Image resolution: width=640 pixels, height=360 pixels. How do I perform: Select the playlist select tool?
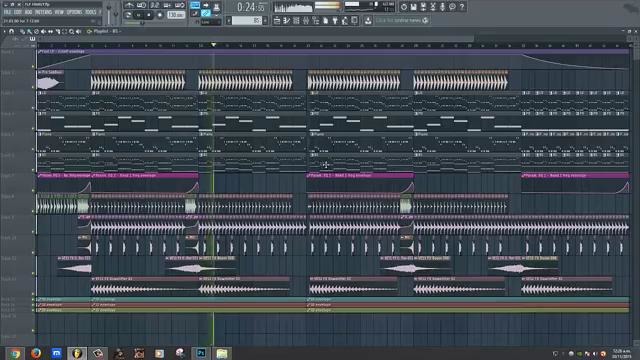pos(64,31)
